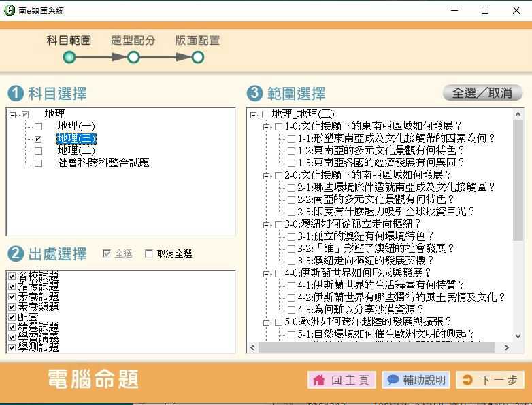Click the arrow icon on 下一步 button
532x405 pixels.
[467, 380]
